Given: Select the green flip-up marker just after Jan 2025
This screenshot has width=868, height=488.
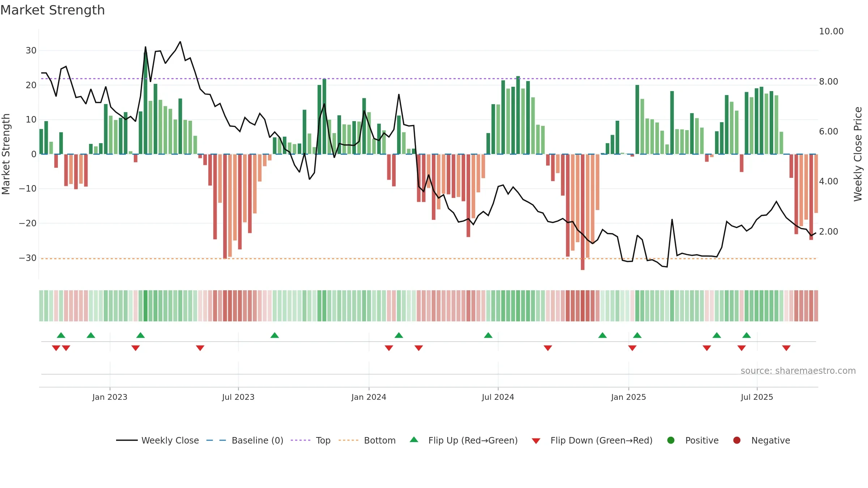Looking at the screenshot, I should 637,335.
